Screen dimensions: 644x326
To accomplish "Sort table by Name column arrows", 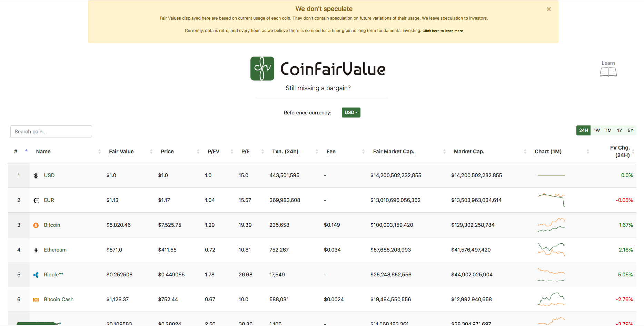I will (x=99, y=152).
